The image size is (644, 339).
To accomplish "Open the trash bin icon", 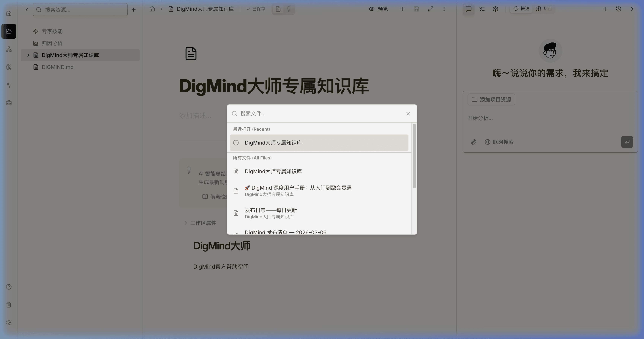I will coord(9,305).
